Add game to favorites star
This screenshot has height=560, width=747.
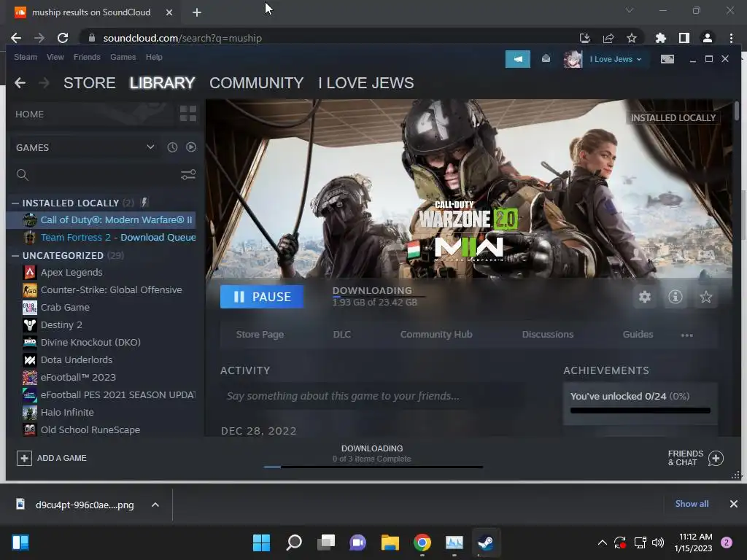tap(705, 297)
